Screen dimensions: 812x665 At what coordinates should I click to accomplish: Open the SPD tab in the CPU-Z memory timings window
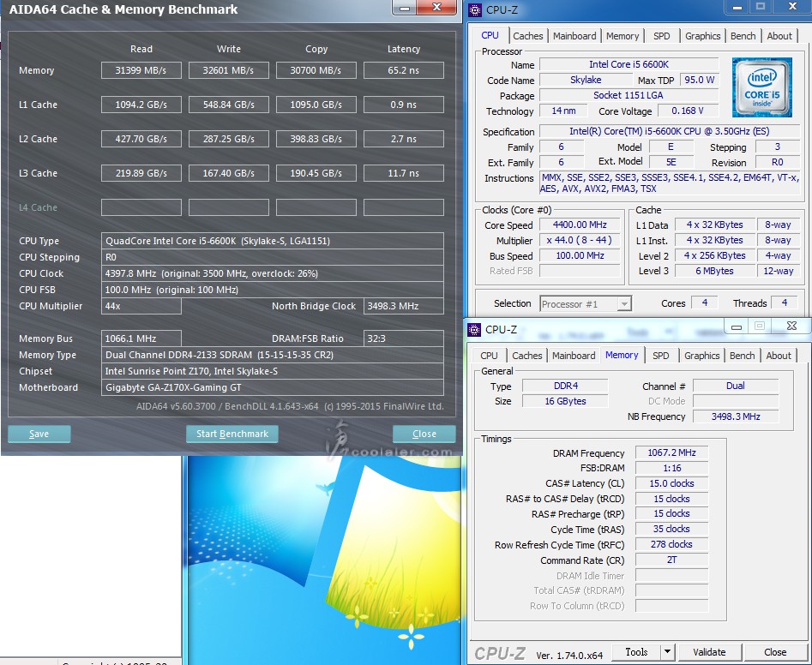pos(660,356)
